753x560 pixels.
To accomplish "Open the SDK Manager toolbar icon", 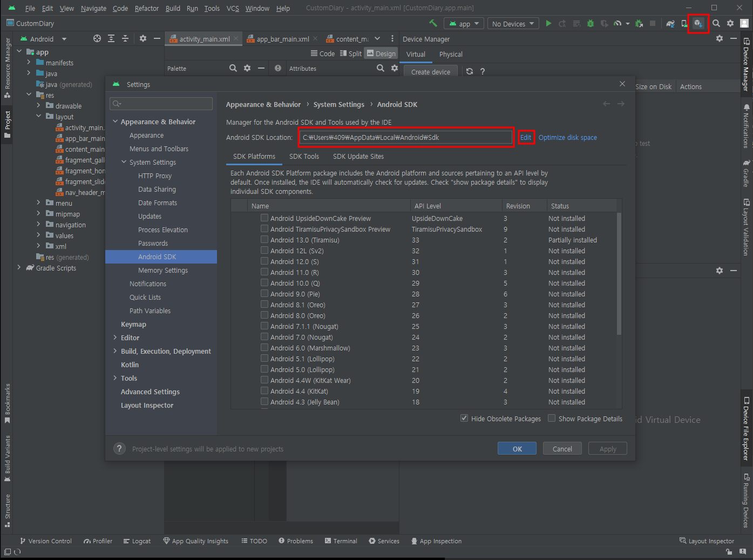I will pos(698,23).
